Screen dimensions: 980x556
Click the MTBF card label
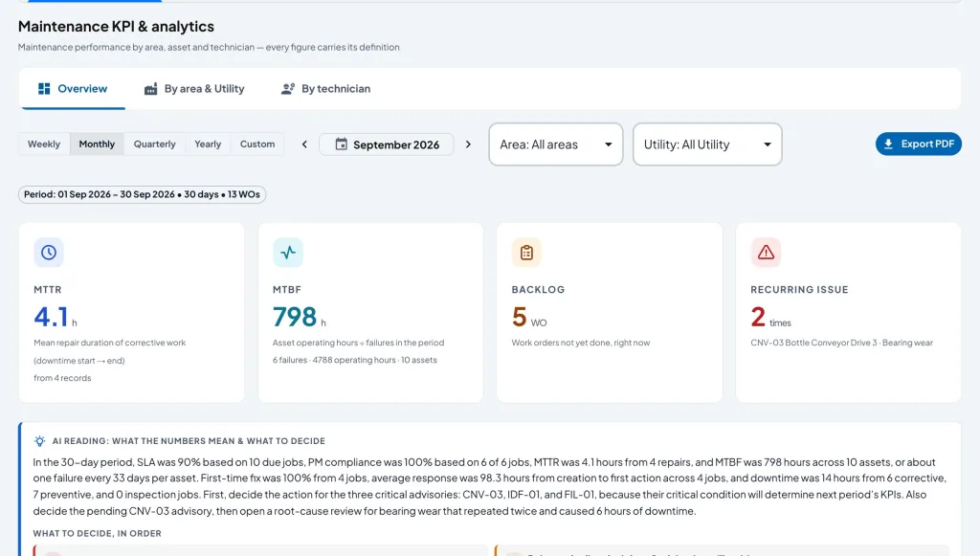[x=287, y=290]
